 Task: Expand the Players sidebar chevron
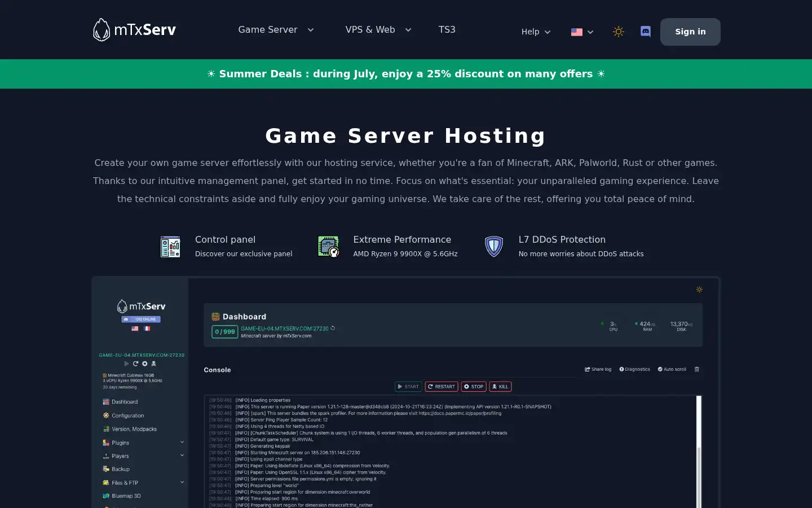(x=182, y=455)
